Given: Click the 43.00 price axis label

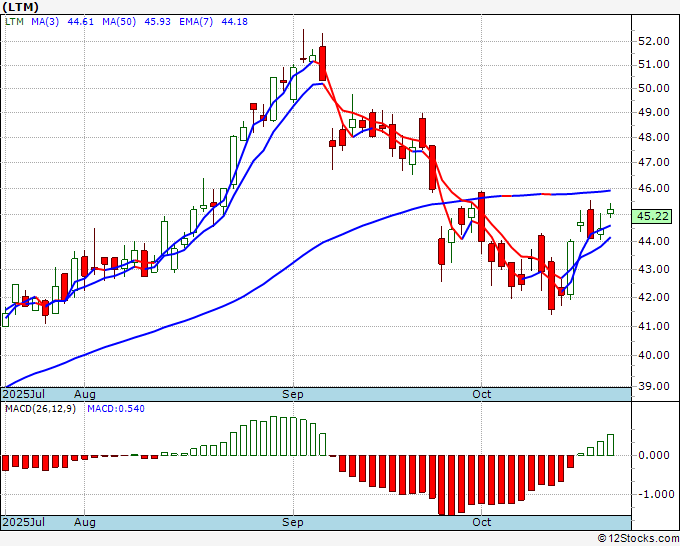Looking at the screenshot, I should coord(654,269).
